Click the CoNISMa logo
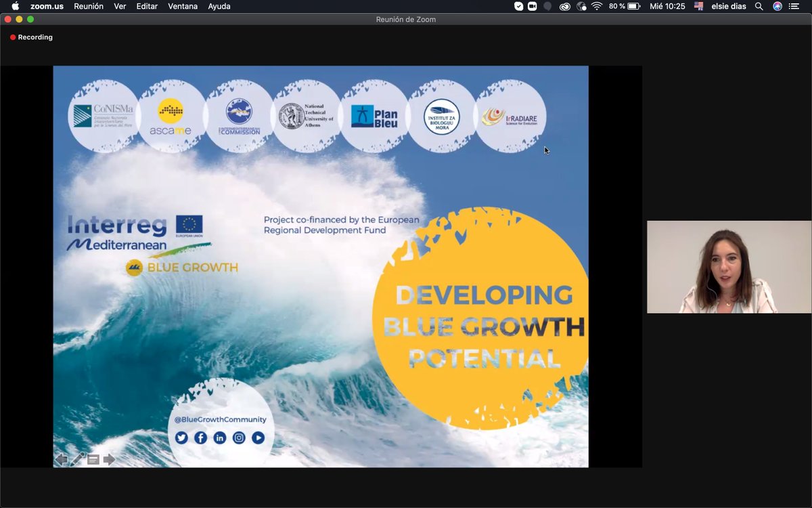 point(104,116)
